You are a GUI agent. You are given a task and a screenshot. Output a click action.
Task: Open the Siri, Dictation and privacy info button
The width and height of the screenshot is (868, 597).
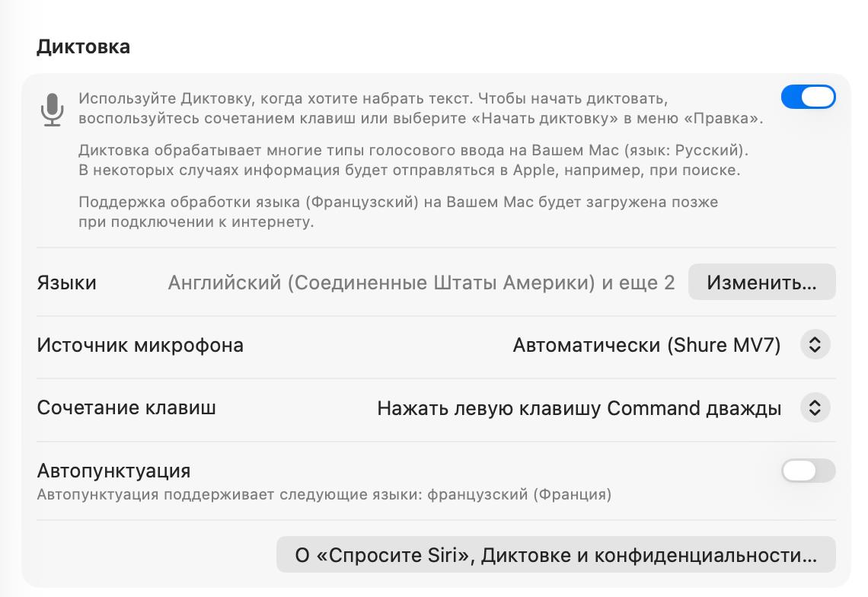pyautogui.click(x=556, y=555)
